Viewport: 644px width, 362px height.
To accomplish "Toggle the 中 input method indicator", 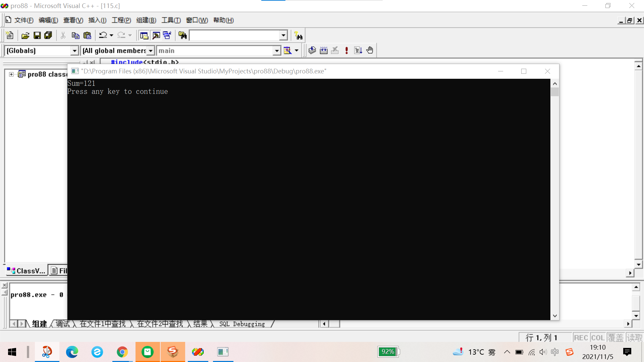I will pyautogui.click(x=555, y=352).
